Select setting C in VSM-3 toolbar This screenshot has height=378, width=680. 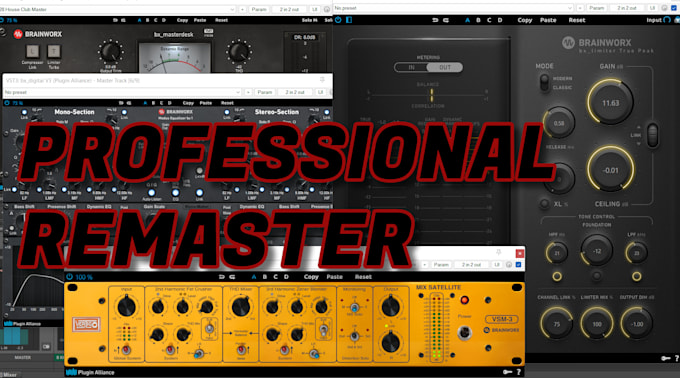(x=275, y=277)
